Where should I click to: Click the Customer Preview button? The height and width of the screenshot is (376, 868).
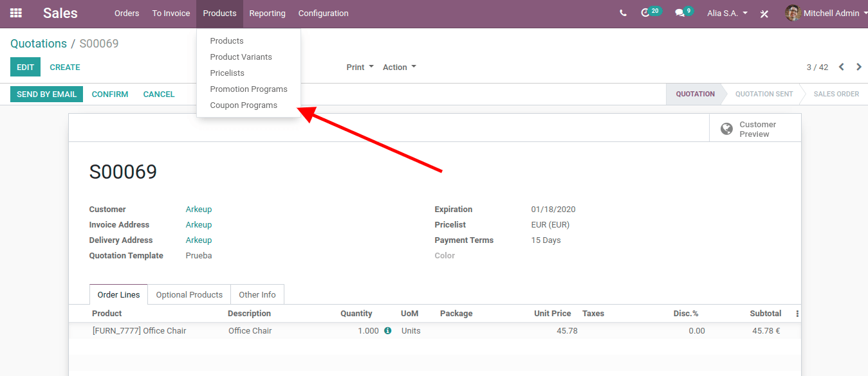point(755,129)
